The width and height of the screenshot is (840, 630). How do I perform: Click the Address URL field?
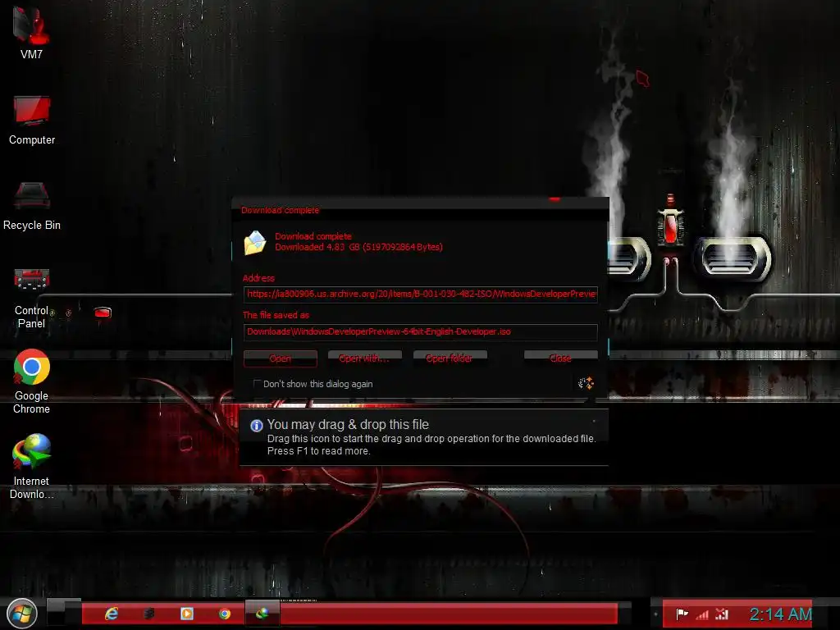click(421, 294)
